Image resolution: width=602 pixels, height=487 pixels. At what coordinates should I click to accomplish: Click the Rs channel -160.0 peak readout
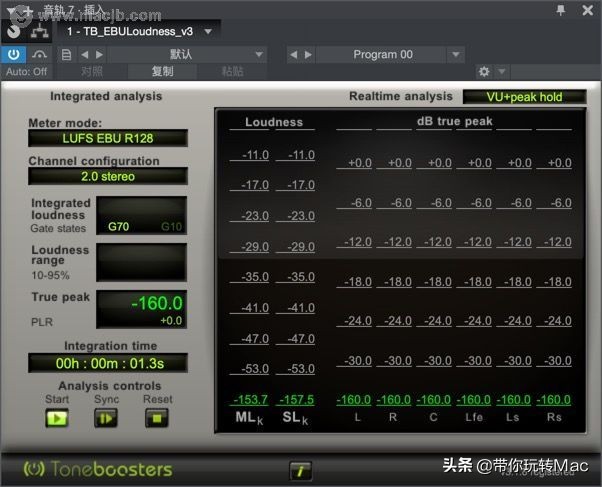[553, 400]
